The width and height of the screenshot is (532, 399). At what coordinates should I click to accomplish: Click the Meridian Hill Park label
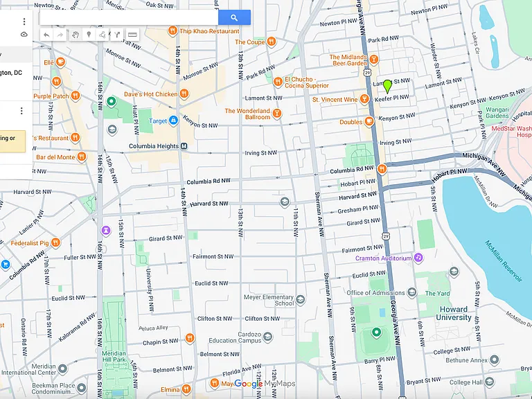click(114, 356)
